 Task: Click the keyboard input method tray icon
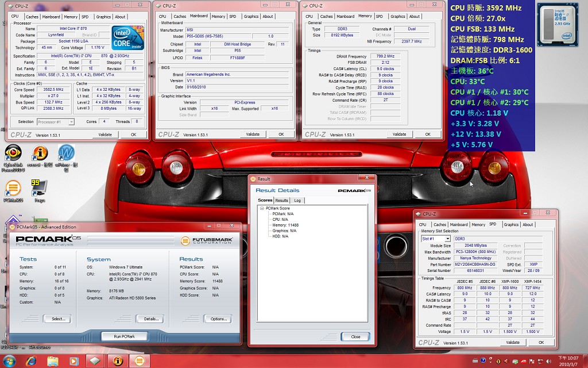(475, 361)
